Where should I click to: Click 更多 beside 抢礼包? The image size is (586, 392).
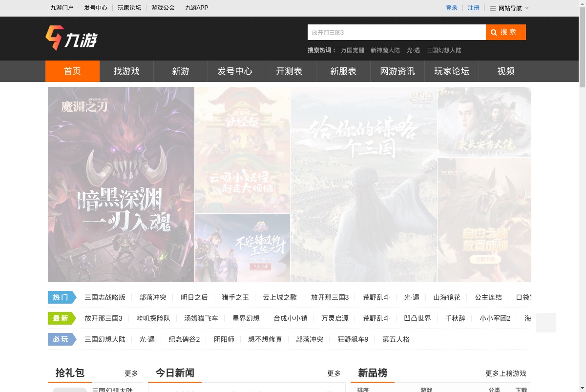click(x=131, y=373)
